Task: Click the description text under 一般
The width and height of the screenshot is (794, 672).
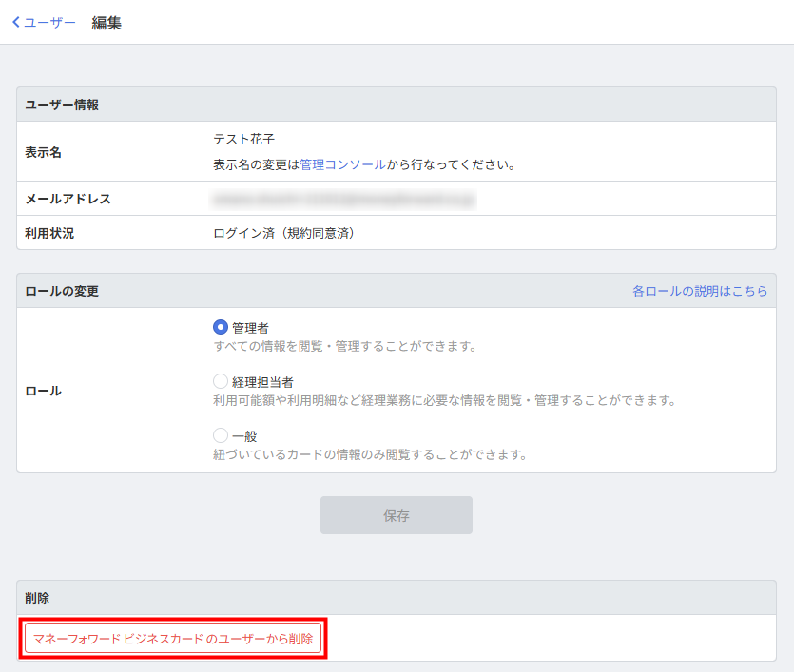Action: (370, 454)
